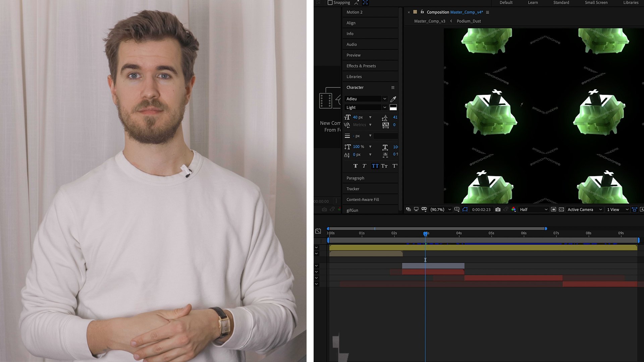This screenshot has width=644, height=362.
Task: Open grid and guide options icon
Action: [x=457, y=209]
